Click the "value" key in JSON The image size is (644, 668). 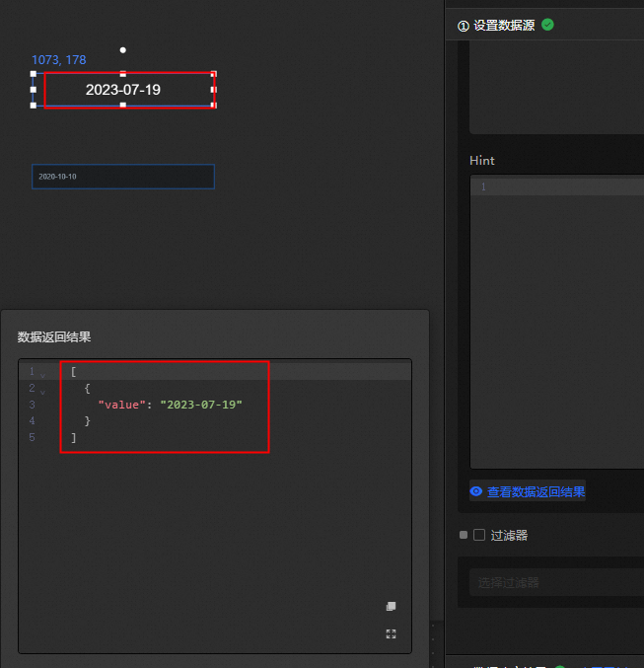pyautogui.click(x=122, y=405)
